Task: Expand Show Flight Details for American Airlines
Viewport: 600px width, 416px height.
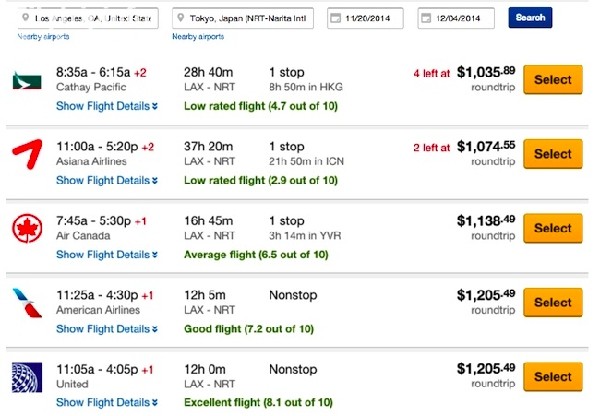Action: pyautogui.click(x=107, y=329)
